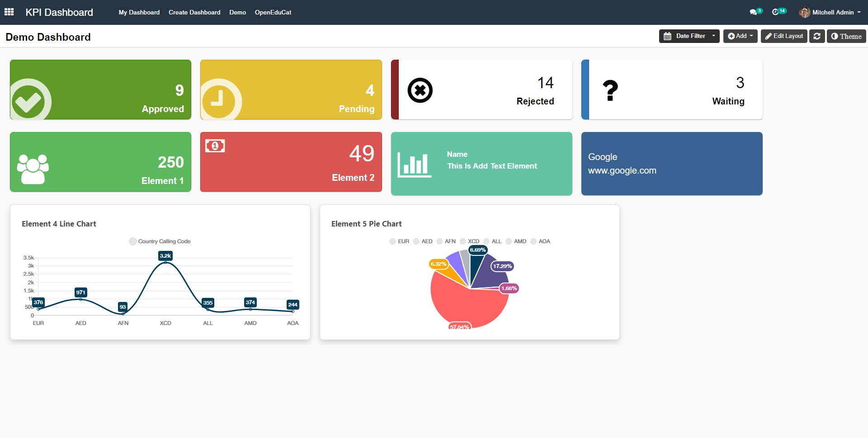This screenshot has height=438, width=868.
Task: Toggle Country Calling Code legend series
Action: tap(160, 241)
